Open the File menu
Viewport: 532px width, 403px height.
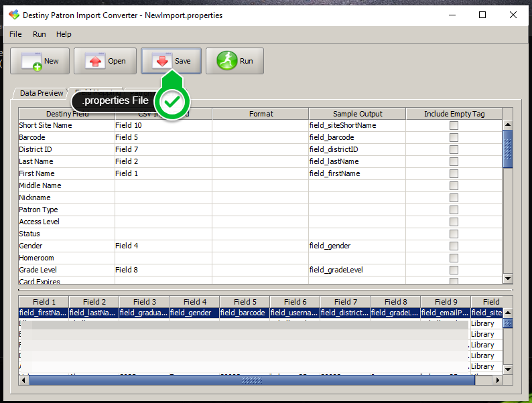click(15, 34)
